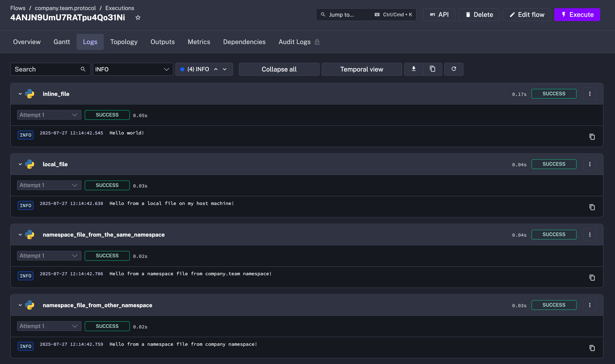Click the download logs icon
The image size is (615, 364).
413,69
